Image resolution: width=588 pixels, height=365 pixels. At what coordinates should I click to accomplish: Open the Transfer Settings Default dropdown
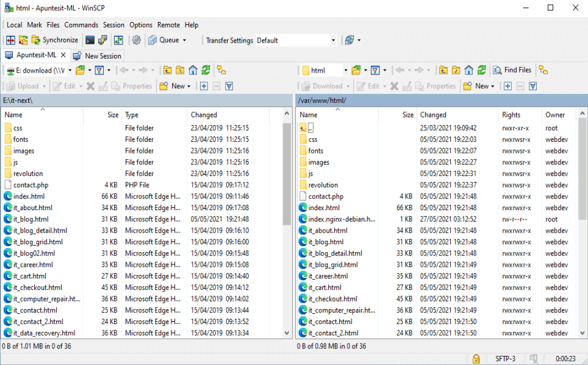(x=333, y=40)
